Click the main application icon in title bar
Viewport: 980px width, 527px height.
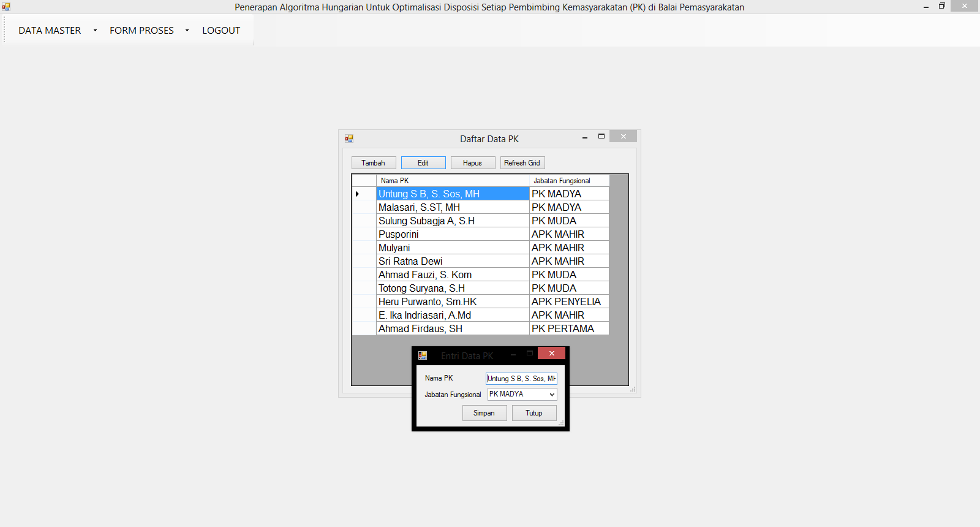tap(6, 7)
